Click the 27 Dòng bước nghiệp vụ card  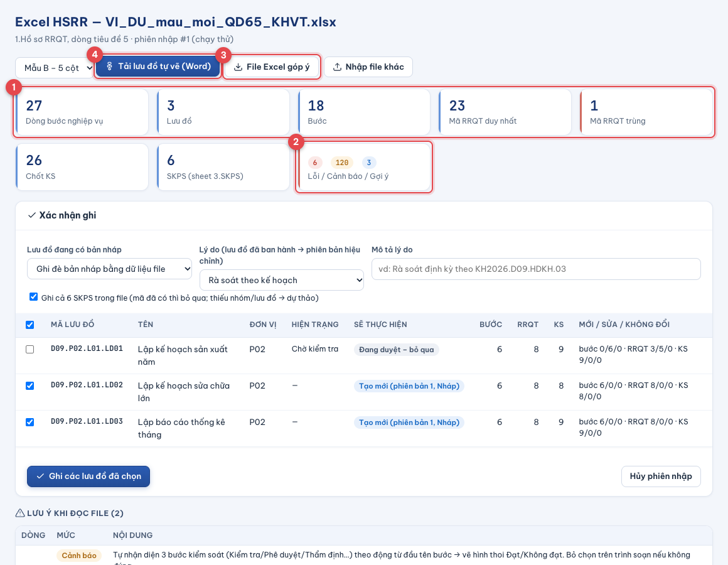pos(82,112)
